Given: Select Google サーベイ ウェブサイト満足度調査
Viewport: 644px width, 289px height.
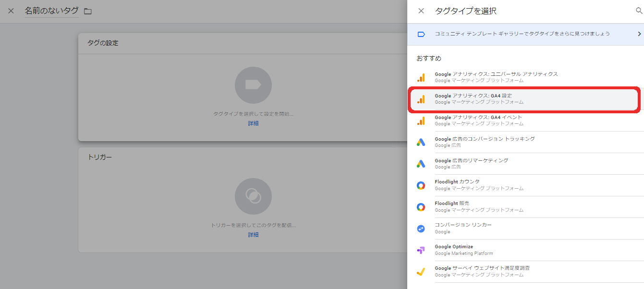Looking at the screenshot, I should 525,272.
